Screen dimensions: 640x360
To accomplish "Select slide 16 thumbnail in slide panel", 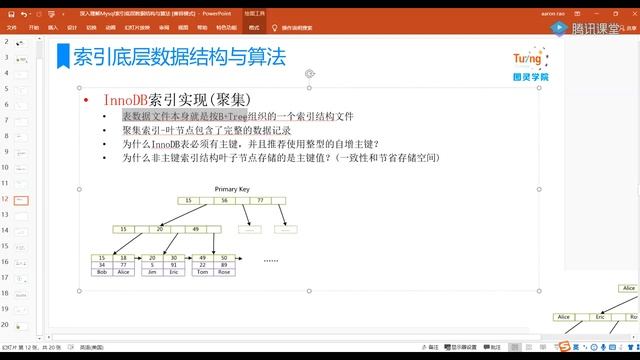I will [21, 263].
